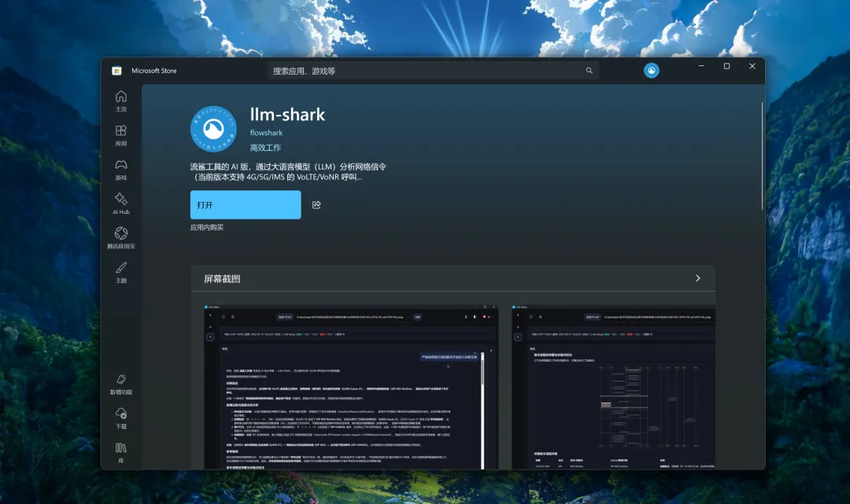The width and height of the screenshot is (850, 504).
Task: Open the user profile avatar
Action: click(651, 71)
